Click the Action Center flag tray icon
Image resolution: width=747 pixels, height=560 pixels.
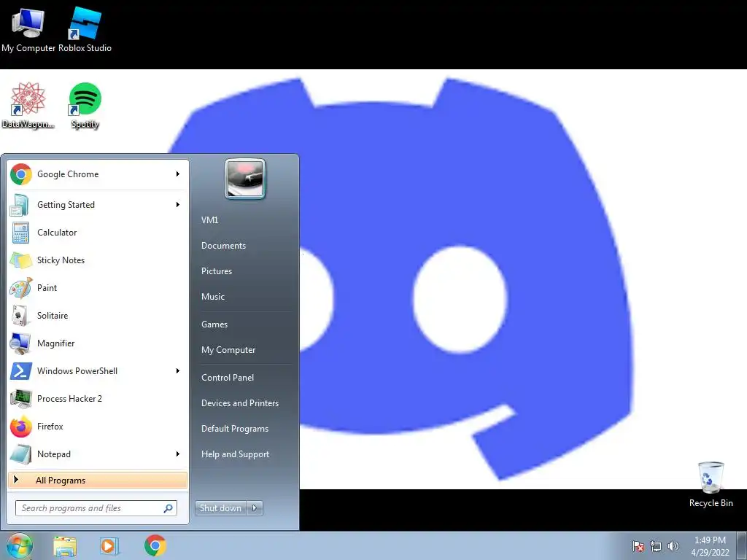(638, 546)
